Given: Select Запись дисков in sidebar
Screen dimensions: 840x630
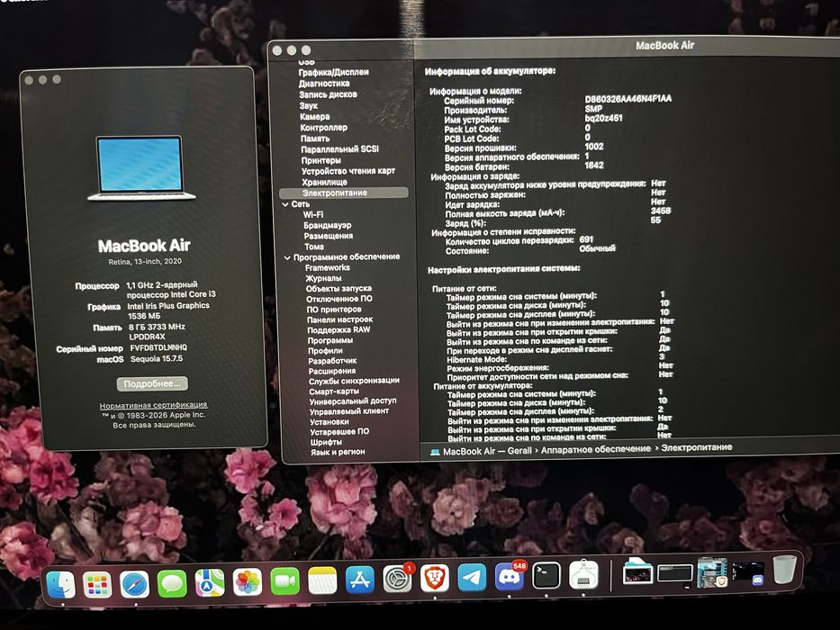Looking at the screenshot, I should [x=329, y=94].
